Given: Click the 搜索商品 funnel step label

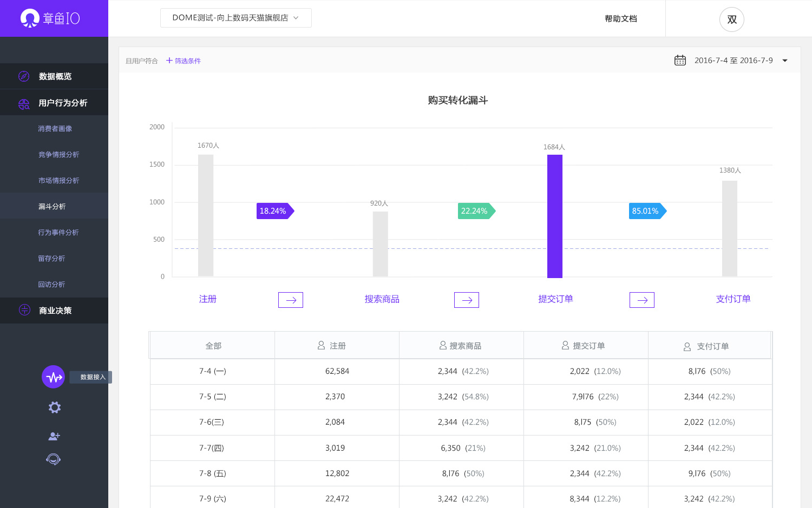Looking at the screenshot, I should [x=382, y=299].
